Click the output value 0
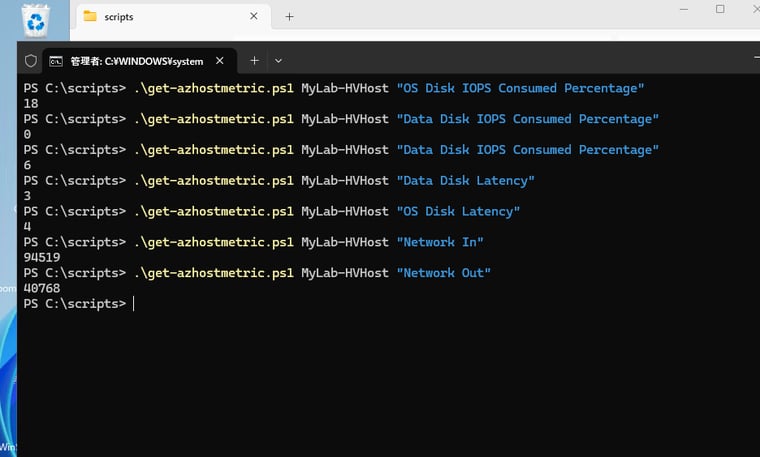The height and width of the screenshot is (457, 760). (27, 134)
